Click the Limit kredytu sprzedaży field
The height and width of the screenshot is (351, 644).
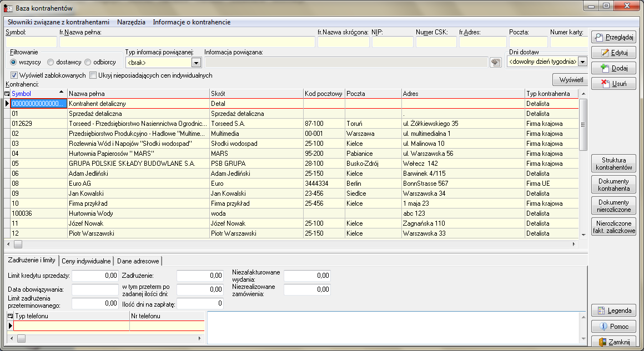[x=95, y=276]
